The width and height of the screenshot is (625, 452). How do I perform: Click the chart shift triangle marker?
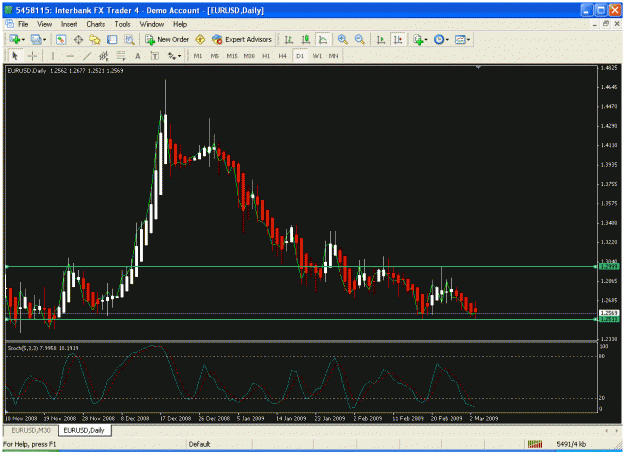(478, 68)
